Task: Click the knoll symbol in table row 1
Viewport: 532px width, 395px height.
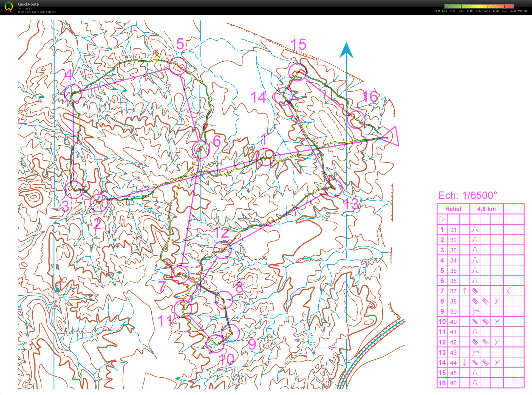Action: pyautogui.click(x=475, y=230)
